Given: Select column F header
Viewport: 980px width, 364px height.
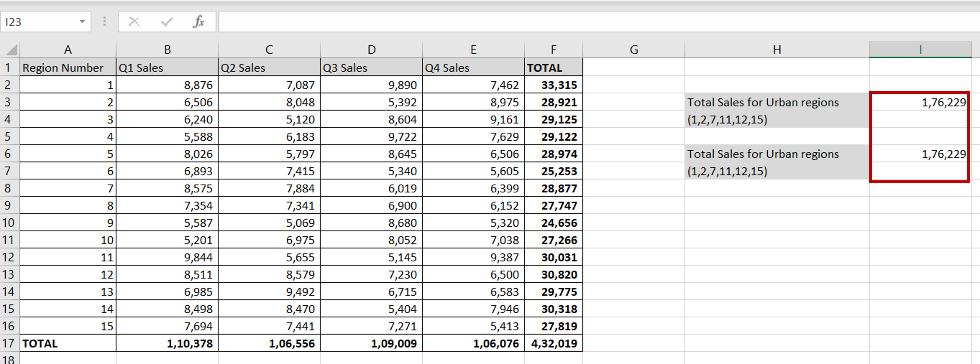Looking at the screenshot, I should click(x=553, y=49).
